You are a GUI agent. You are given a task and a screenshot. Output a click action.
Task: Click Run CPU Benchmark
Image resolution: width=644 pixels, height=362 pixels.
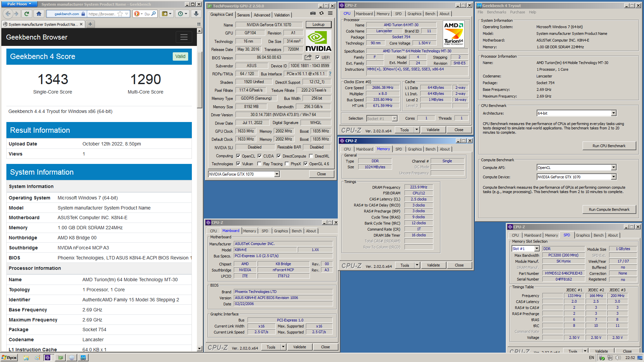(x=609, y=146)
